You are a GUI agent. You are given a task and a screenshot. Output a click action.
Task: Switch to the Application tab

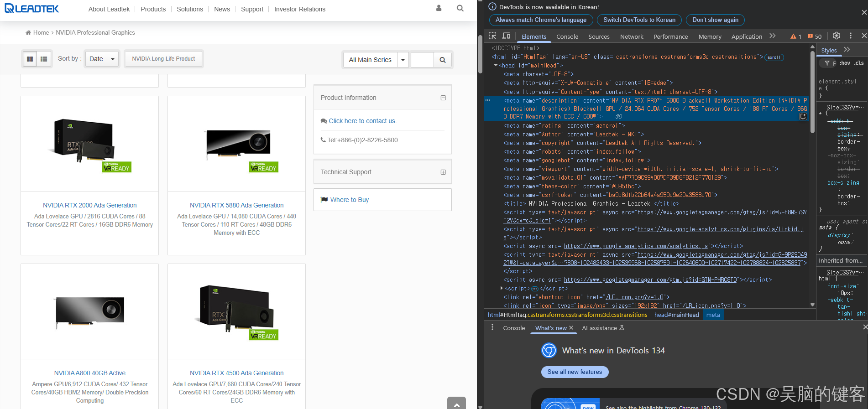747,36
